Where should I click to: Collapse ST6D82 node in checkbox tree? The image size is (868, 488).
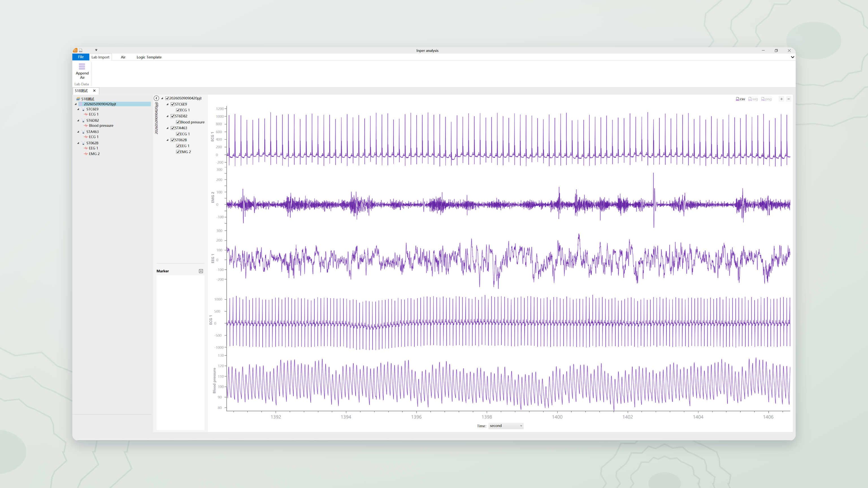(x=168, y=116)
